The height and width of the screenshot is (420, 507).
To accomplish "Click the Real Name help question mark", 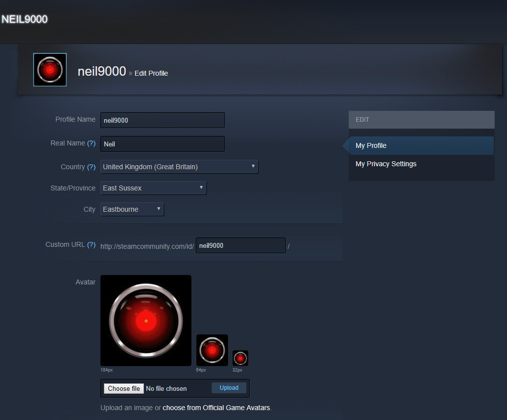I will [x=91, y=143].
